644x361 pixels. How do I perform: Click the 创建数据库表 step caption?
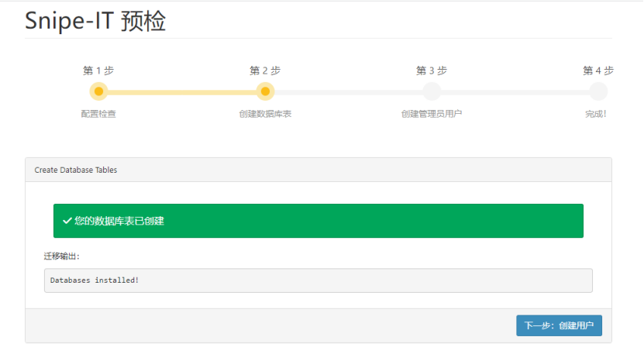point(265,114)
